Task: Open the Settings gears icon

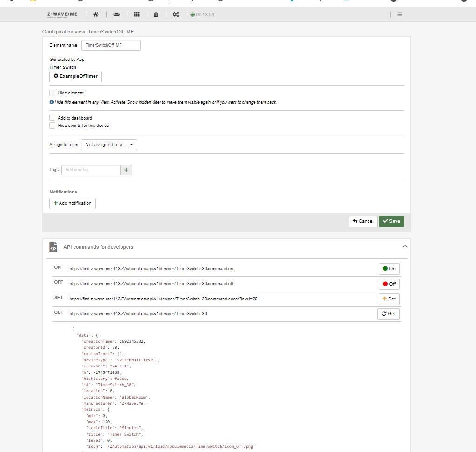Action: [175, 14]
